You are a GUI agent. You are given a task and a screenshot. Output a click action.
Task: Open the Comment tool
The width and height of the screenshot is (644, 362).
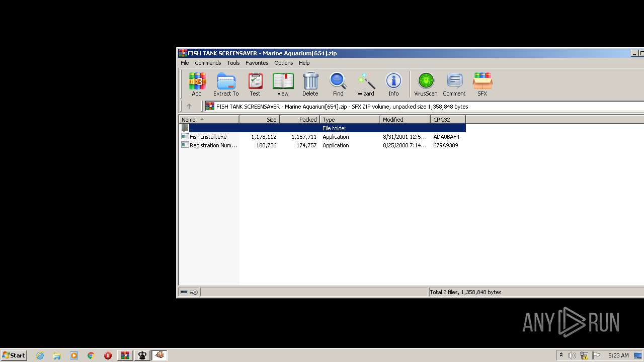point(454,84)
